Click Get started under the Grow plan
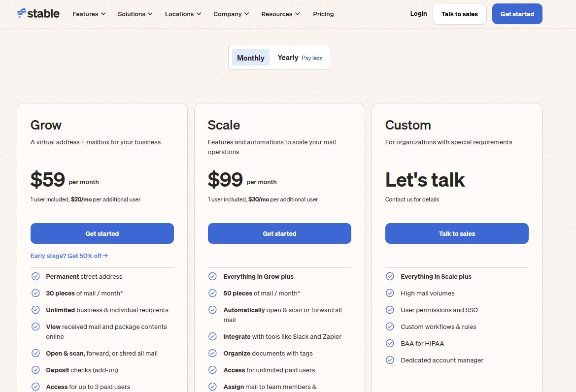Image resolution: width=576 pixels, height=392 pixels. click(x=102, y=233)
